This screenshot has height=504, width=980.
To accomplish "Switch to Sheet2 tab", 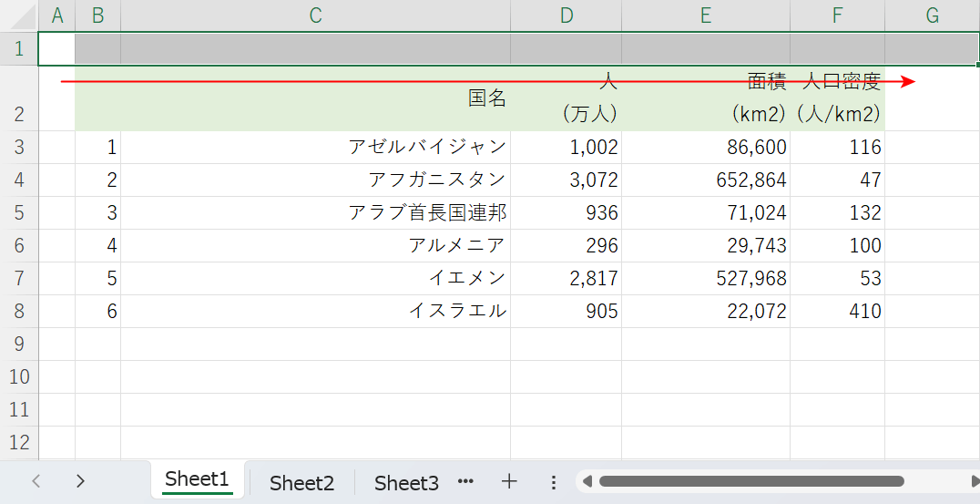I will click(x=301, y=483).
